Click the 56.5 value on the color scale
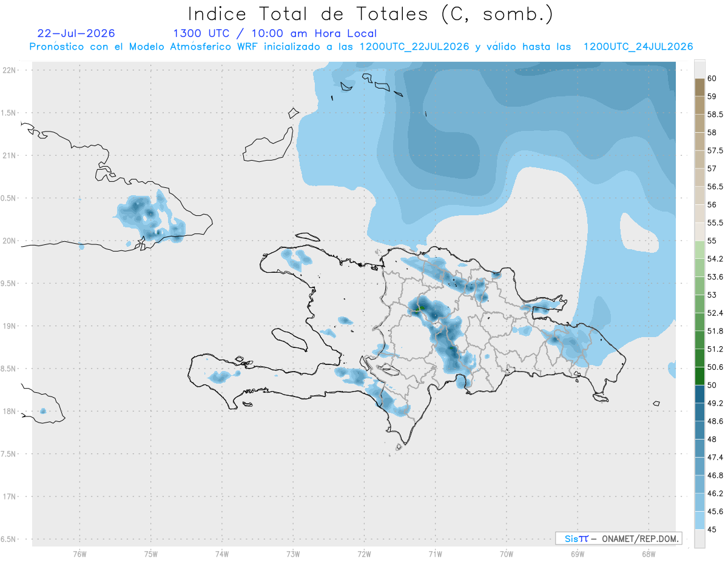 715,187
